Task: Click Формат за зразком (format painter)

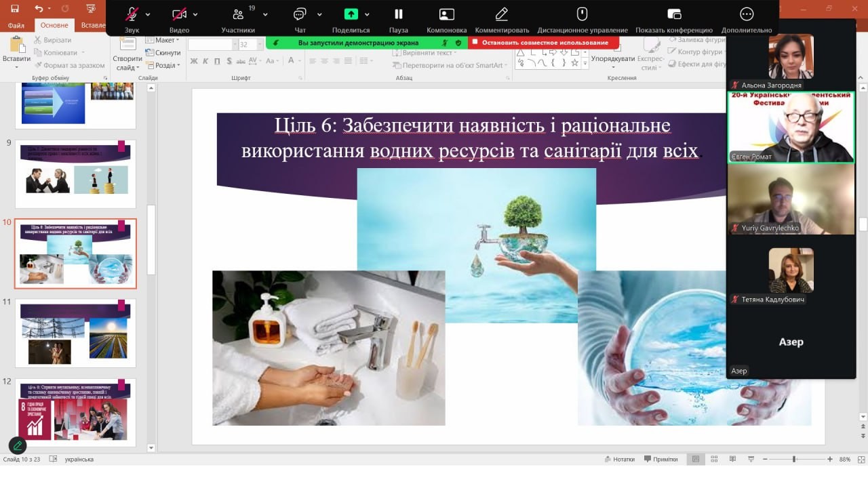Action: [70, 66]
